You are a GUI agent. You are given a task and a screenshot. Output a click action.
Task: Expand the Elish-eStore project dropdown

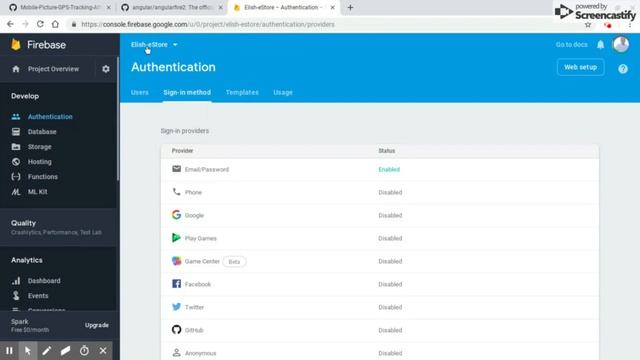coord(154,44)
